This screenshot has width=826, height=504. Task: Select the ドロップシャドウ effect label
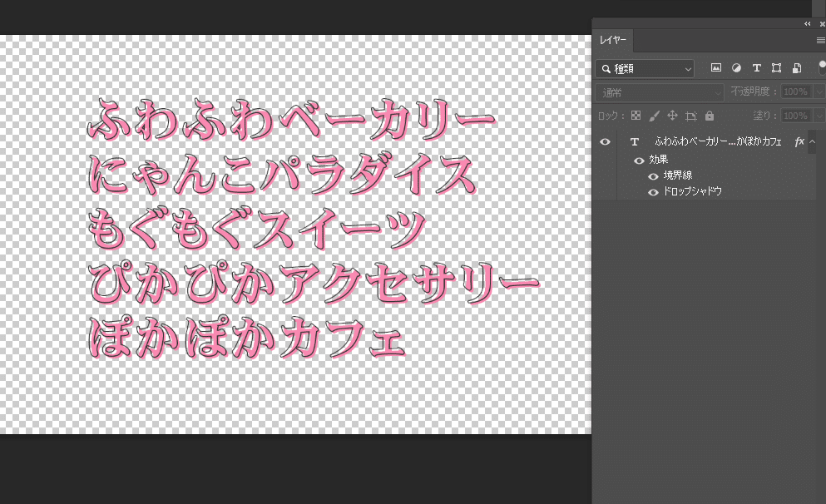[x=692, y=191]
